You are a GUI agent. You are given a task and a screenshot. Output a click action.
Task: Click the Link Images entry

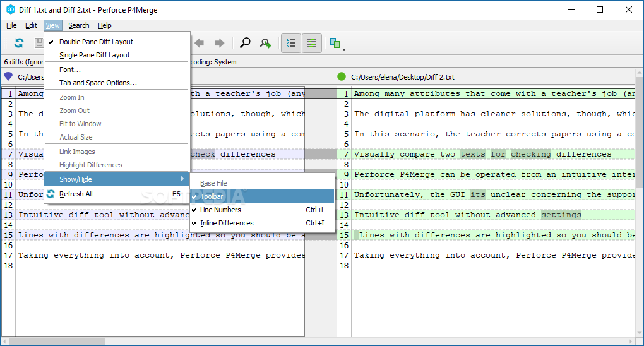[117, 152]
